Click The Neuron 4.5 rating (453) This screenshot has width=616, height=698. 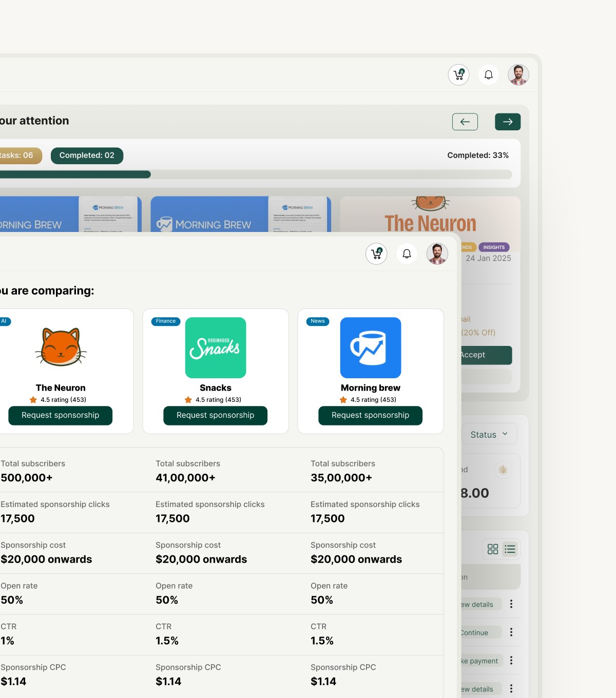point(58,400)
